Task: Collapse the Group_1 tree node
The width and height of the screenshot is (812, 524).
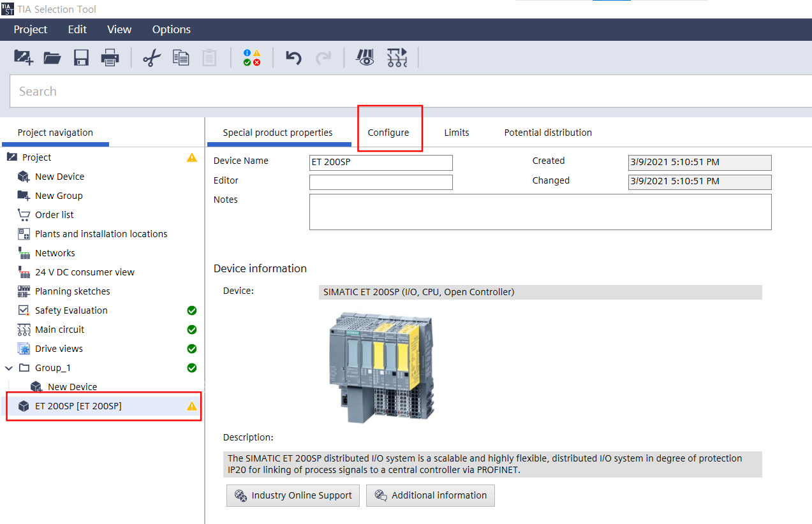Action: click(x=9, y=368)
